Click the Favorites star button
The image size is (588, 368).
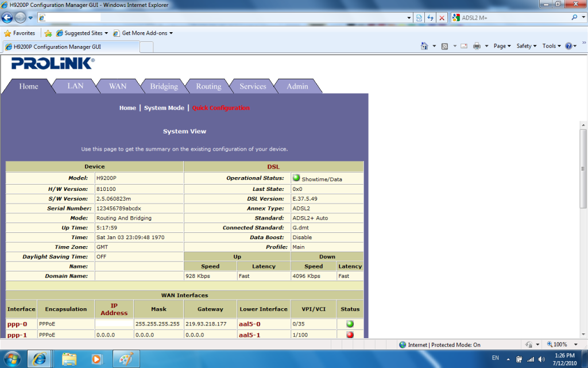click(20, 33)
